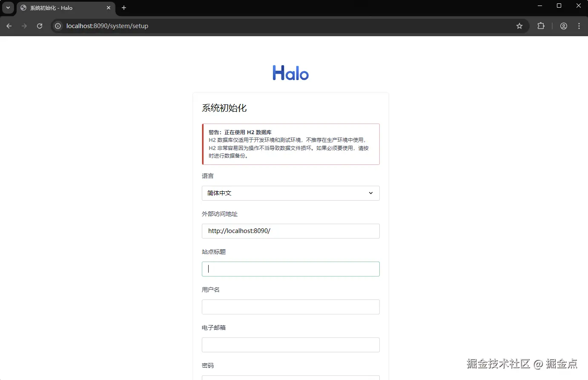Click the 用户名 label
588x380 pixels.
click(x=211, y=290)
